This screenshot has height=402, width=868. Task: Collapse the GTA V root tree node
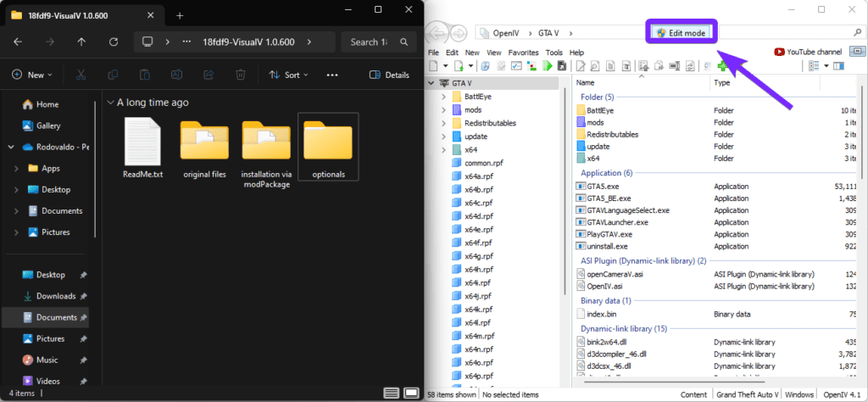tap(431, 83)
